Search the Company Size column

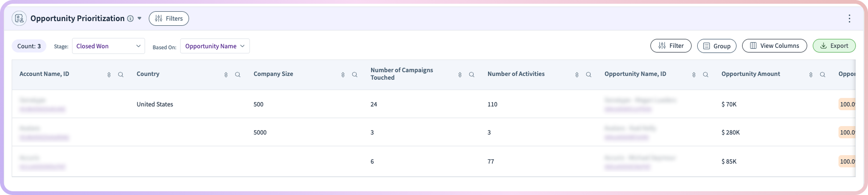pos(355,75)
